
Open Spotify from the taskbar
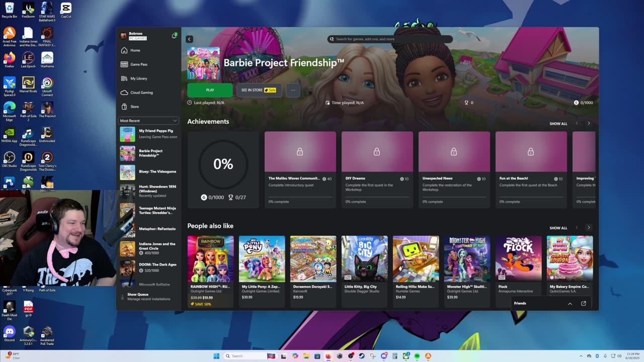[417, 356]
